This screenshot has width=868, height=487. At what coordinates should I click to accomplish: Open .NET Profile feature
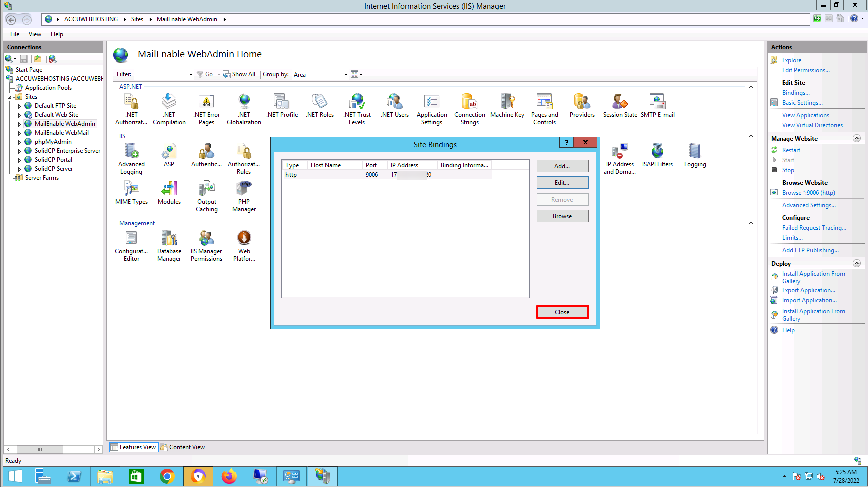coord(282,106)
